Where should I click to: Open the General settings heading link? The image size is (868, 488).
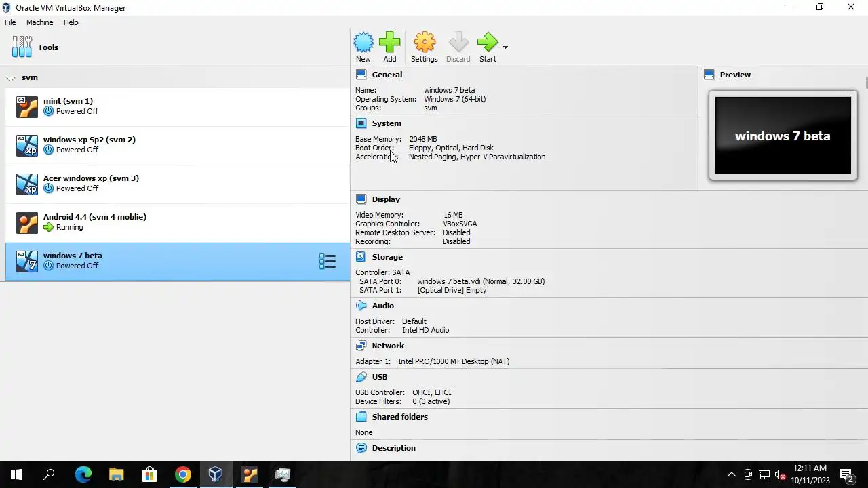[x=387, y=75]
